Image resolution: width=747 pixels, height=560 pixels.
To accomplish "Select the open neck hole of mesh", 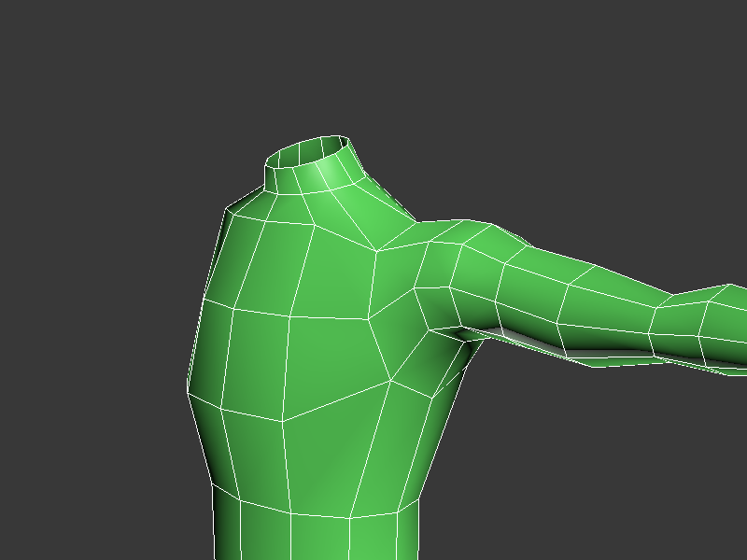I will click(308, 151).
